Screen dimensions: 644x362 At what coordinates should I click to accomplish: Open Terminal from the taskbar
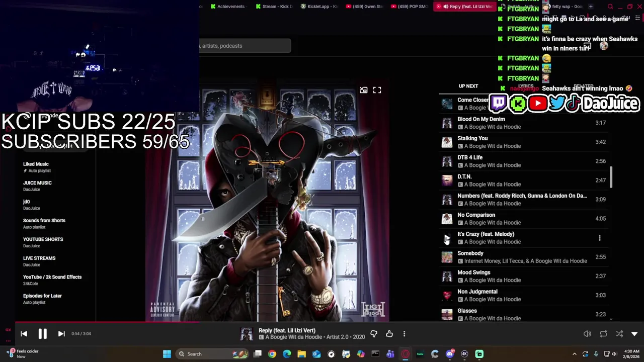click(x=375, y=354)
